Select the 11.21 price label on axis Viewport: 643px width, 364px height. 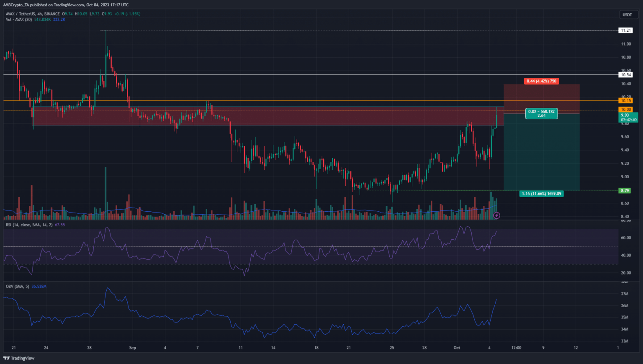pos(626,31)
